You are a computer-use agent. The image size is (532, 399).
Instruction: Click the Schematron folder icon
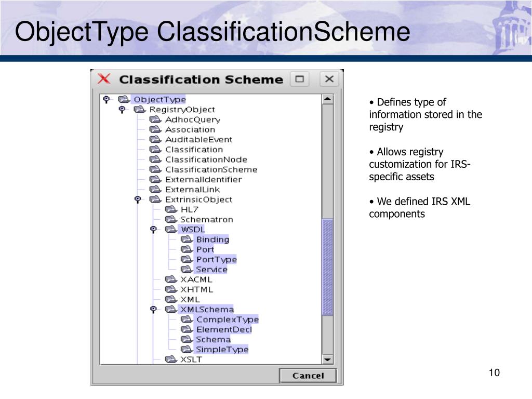tap(170, 220)
